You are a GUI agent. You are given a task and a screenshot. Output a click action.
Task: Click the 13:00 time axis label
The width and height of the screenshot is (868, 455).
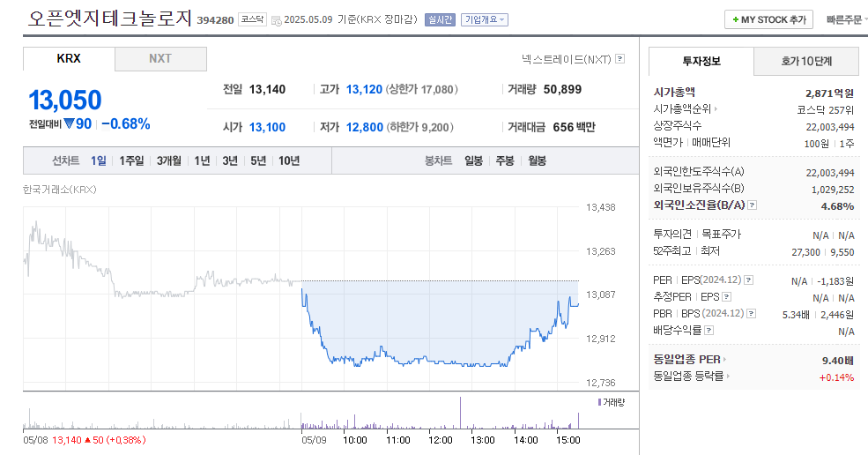(x=483, y=440)
